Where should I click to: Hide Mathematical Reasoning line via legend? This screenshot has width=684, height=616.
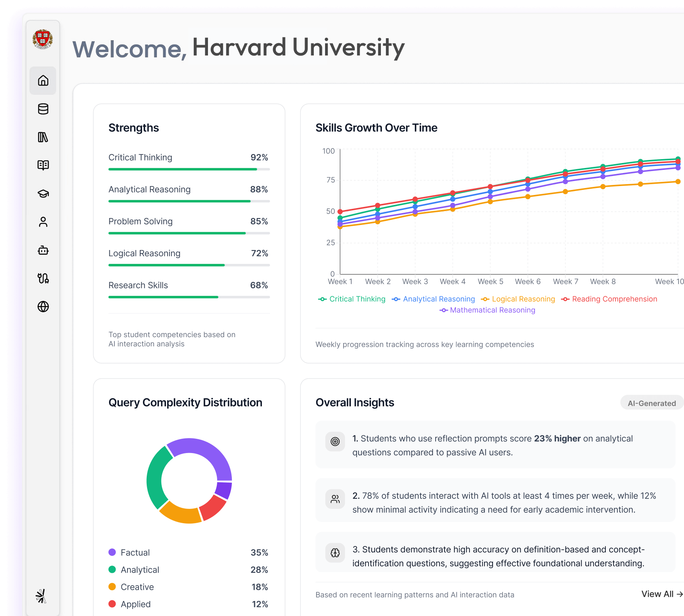(x=488, y=310)
